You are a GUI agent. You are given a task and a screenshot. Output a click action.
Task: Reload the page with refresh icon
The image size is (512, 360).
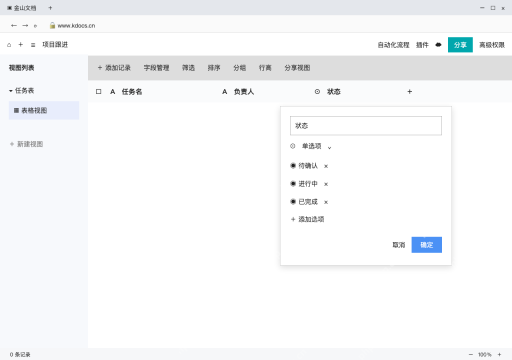tap(35, 26)
